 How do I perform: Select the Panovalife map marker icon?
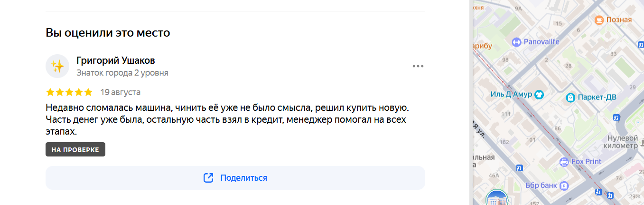pyautogui.click(x=517, y=42)
